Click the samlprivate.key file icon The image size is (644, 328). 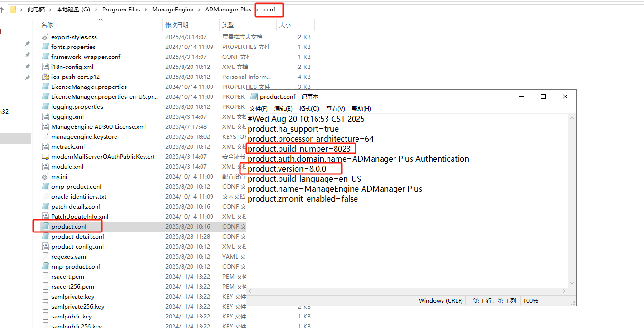point(45,297)
